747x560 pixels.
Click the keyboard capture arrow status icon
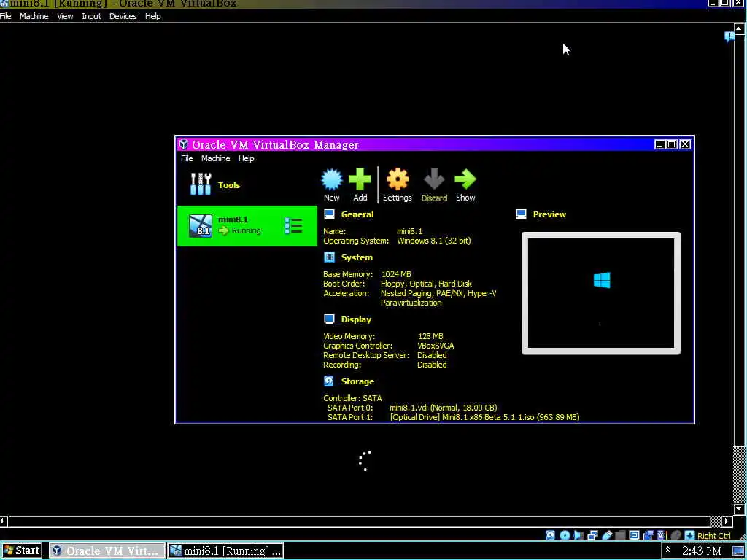[x=689, y=535]
